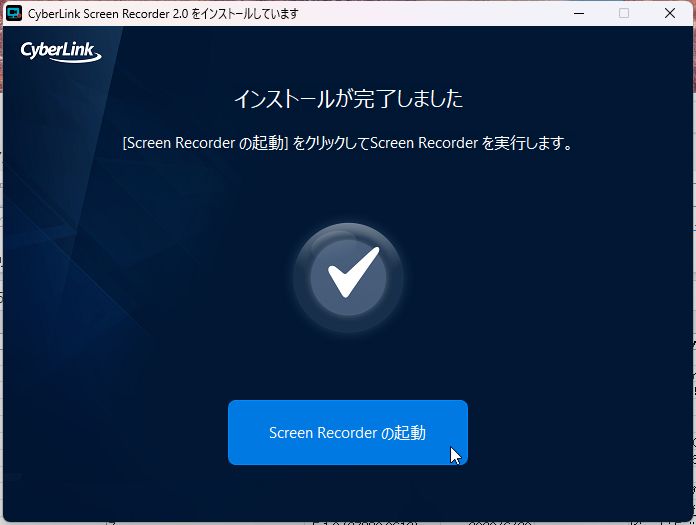The height and width of the screenshot is (525, 696).
Task: Click the 'インストールが完了しました' heading
Action: tap(348, 99)
